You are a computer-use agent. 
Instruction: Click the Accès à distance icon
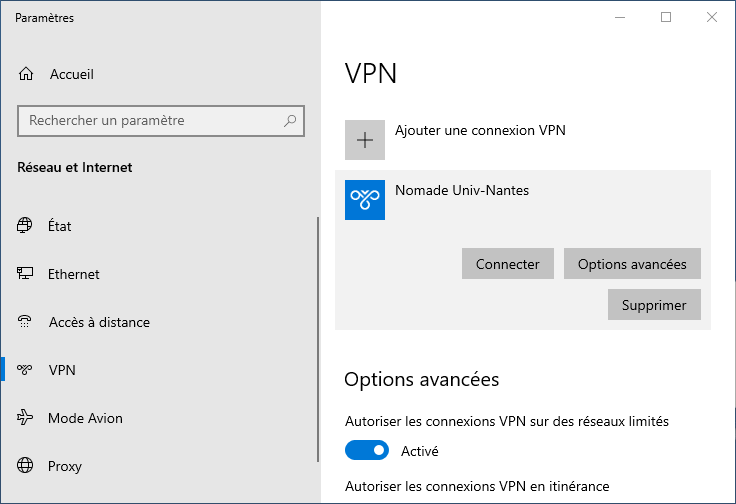pyautogui.click(x=26, y=322)
